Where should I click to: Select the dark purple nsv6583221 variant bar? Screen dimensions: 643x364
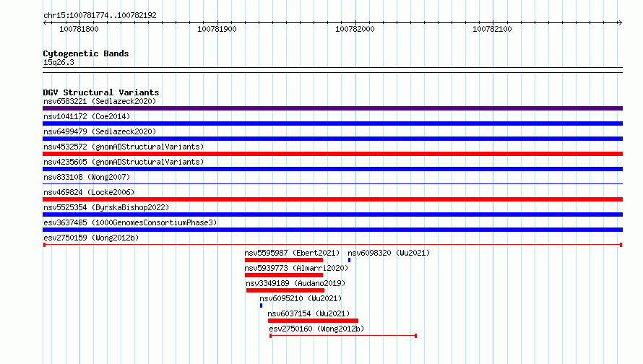pyautogui.click(x=332, y=108)
